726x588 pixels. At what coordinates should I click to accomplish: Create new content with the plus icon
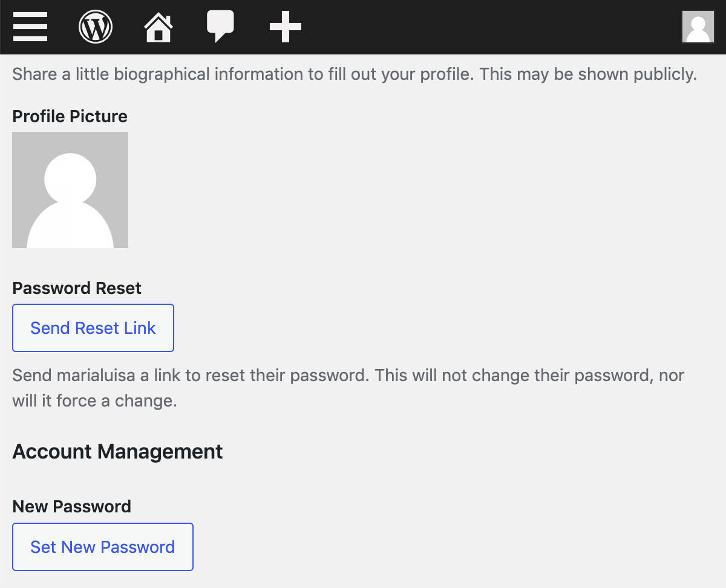[284, 27]
